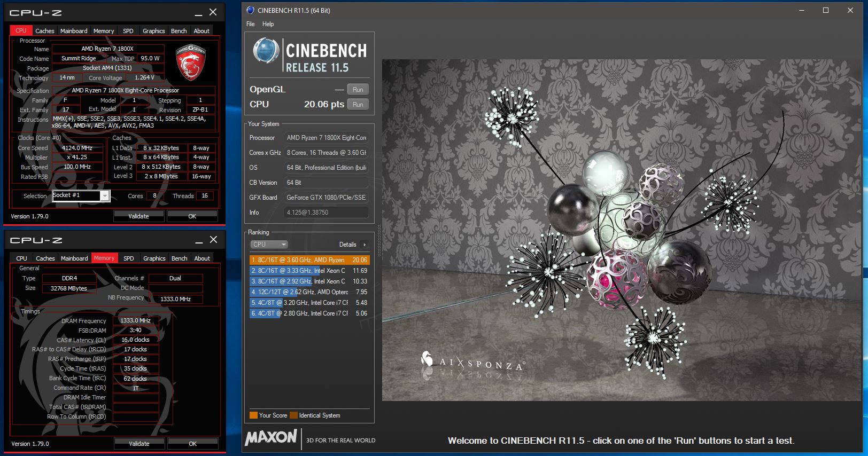Switch to Mainboard tab in upper CPU-Z
This screenshot has width=868, height=456.
pyautogui.click(x=74, y=31)
